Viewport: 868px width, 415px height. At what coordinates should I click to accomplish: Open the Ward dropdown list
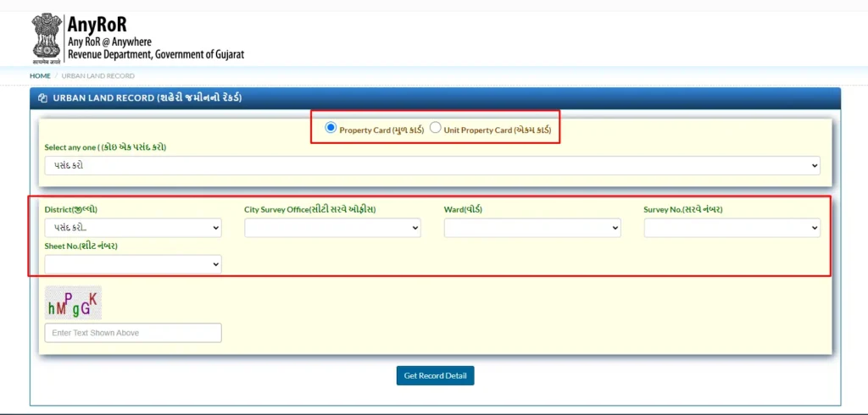click(532, 228)
